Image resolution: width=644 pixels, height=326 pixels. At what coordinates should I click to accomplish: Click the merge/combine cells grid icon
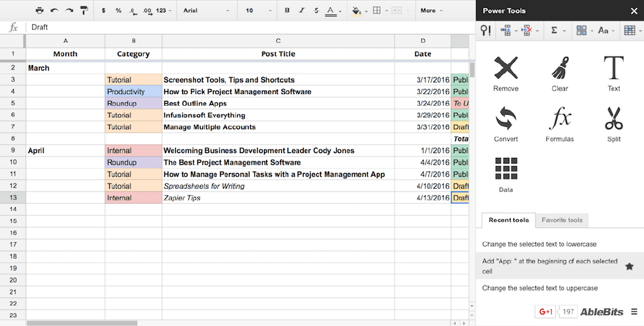(x=581, y=30)
